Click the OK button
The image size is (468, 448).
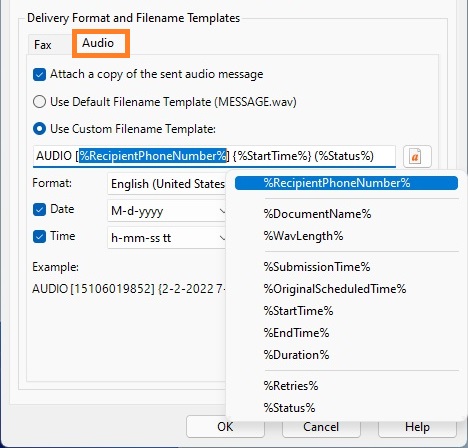[x=225, y=427]
